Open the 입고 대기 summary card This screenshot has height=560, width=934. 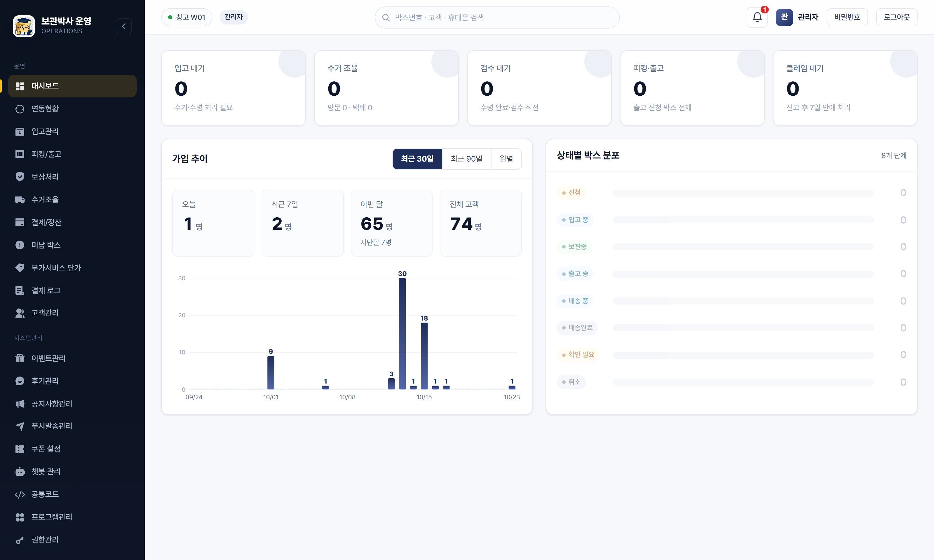(x=233, y=88)
